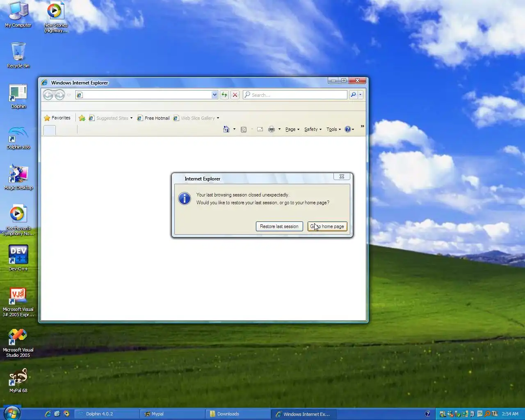Expand the Suggested Sites dropdown arrow

(x=131, y=118)
